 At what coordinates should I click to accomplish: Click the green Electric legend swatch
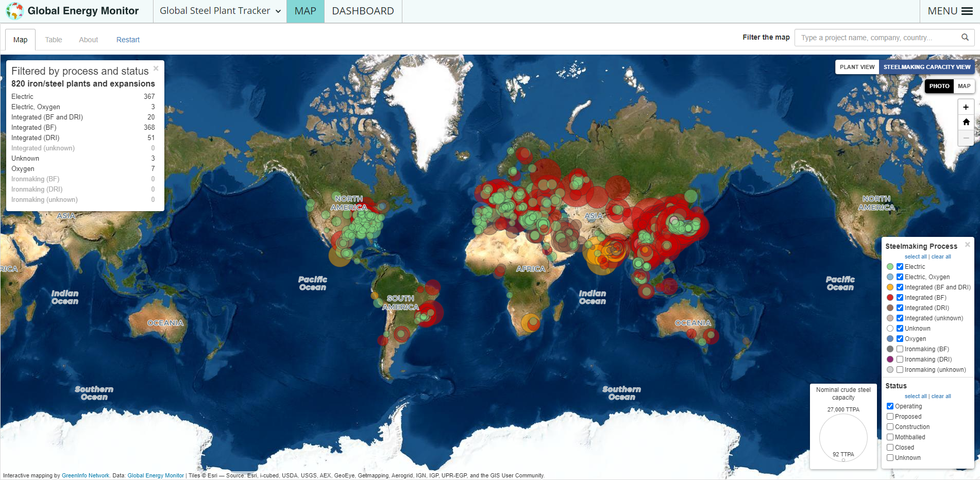click(x=890, y=267)
